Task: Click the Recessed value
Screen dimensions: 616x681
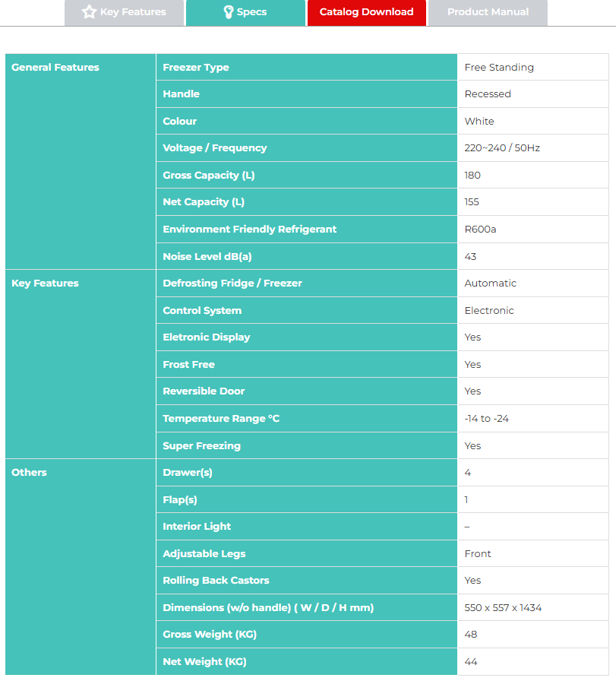Action: pos(488,93)
